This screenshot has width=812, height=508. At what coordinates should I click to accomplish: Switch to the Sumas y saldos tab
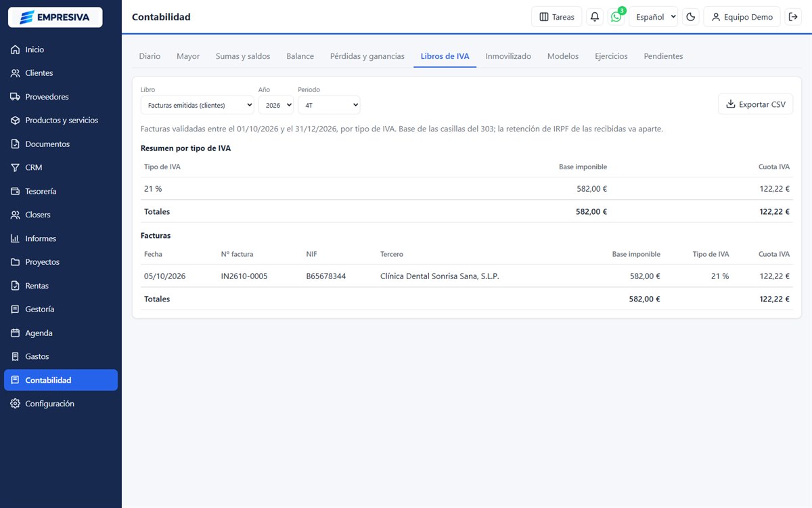coord(243,56)
